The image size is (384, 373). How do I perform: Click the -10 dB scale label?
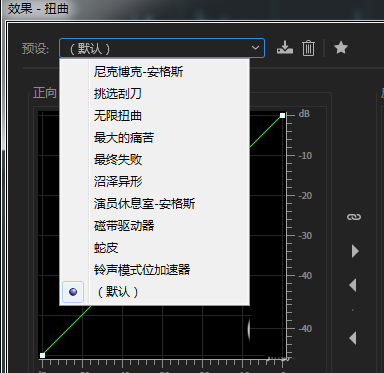point(305,156)
